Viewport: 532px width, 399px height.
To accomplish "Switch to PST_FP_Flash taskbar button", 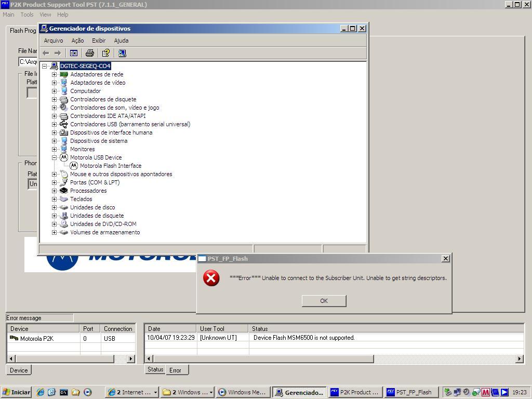I will click(x=410, y=392).
